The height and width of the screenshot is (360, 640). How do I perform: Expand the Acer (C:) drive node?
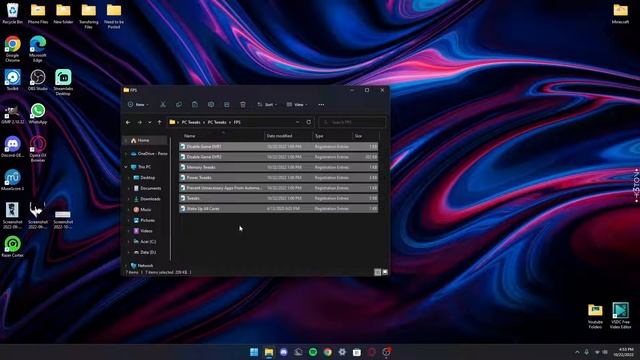[x=129, y=242]
